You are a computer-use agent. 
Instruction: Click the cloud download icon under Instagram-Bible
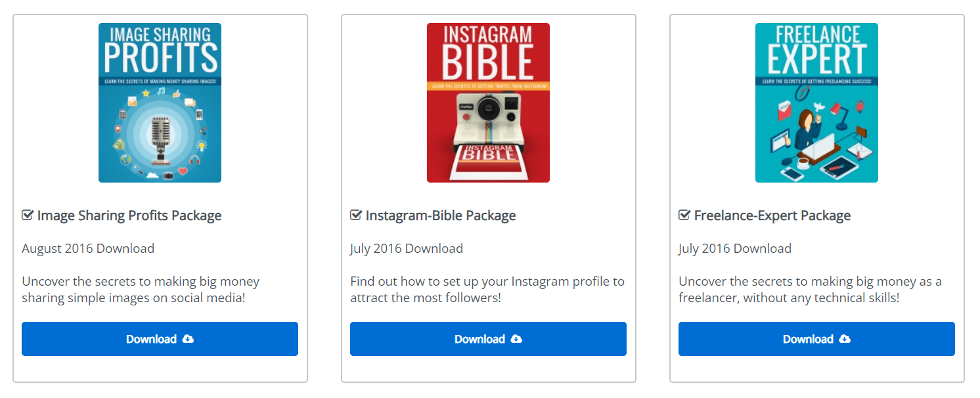click(516, 339)
